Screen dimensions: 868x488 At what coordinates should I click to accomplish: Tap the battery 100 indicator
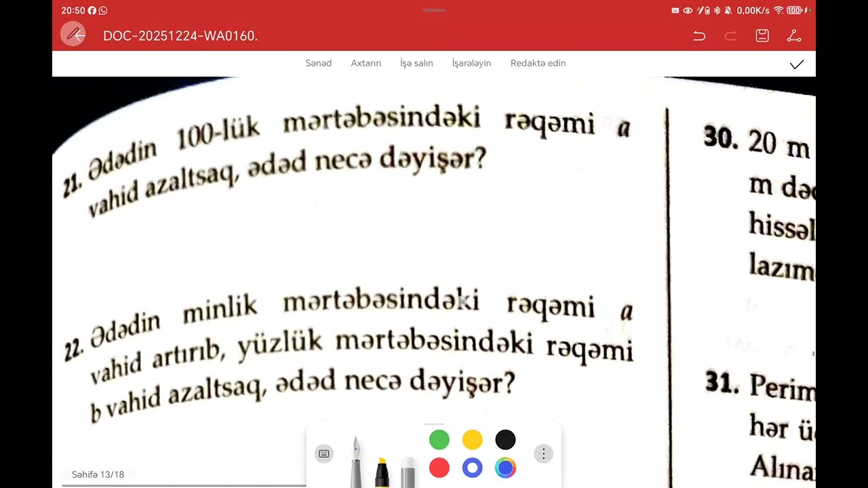pos(795,10)
